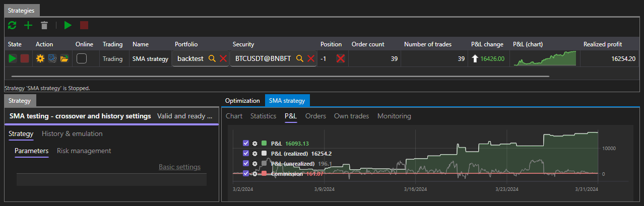Open the Statistics tab
This screenshot has width=644, height=206.
263,116
